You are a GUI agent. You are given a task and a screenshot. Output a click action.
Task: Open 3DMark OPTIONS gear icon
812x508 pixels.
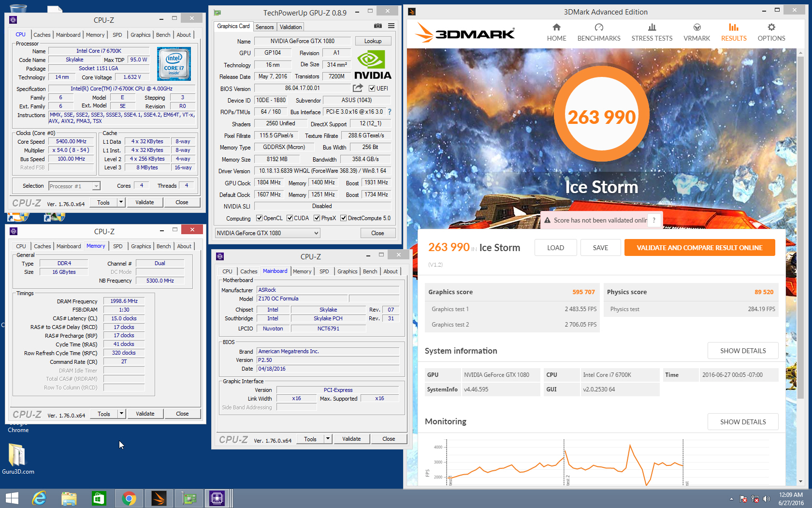coord(771,28)
